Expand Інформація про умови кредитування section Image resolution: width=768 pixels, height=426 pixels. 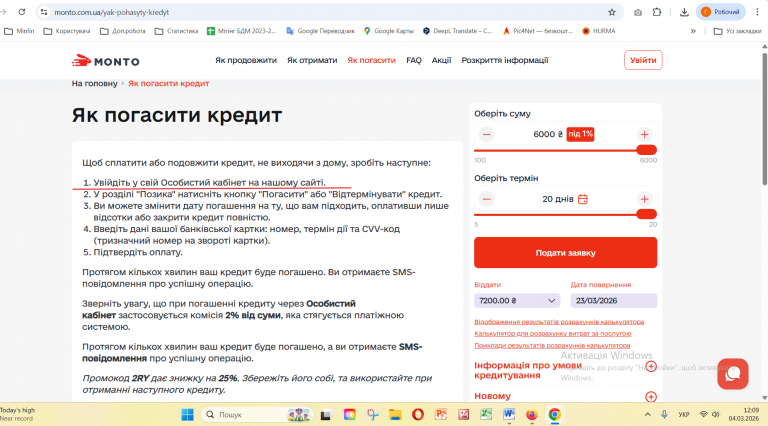coord(651,366)
